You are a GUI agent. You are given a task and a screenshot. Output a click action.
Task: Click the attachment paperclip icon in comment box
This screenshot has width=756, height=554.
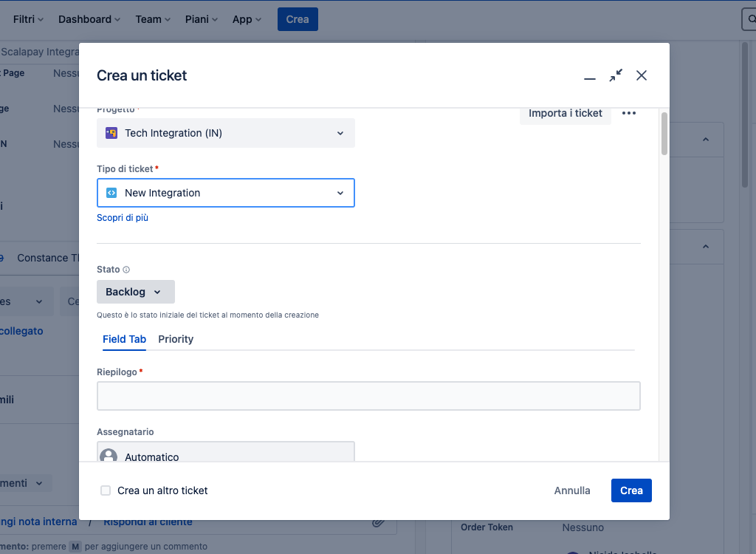click(379, 522)
